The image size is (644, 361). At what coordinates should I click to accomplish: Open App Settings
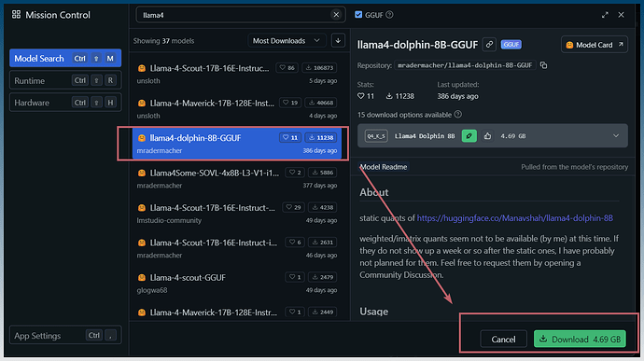tap(65, 336)
